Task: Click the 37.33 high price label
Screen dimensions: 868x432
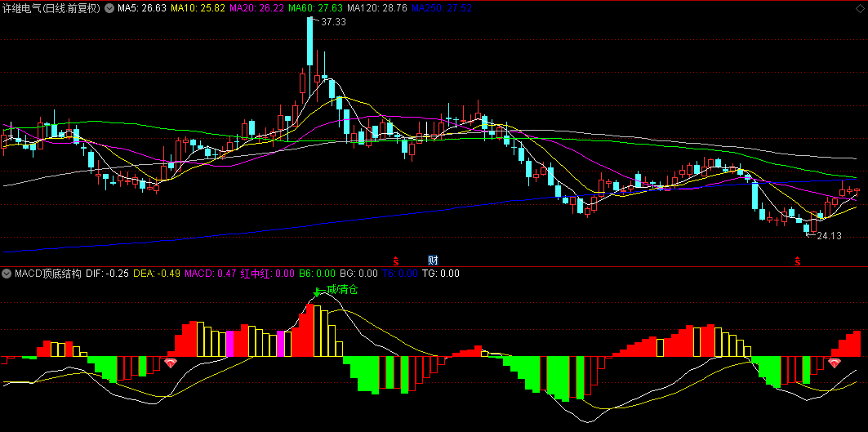Action: (x=333, y=21)
